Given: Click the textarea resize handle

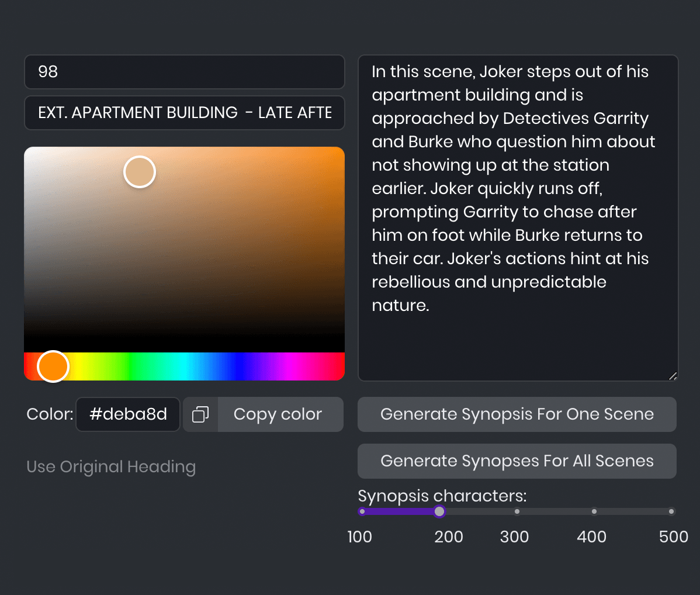Looking at the screenshot, I should pos(673,375).
